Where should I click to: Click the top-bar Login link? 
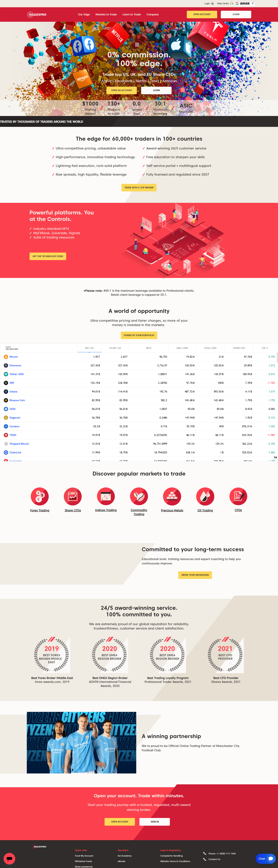click(x=207, y=3)
